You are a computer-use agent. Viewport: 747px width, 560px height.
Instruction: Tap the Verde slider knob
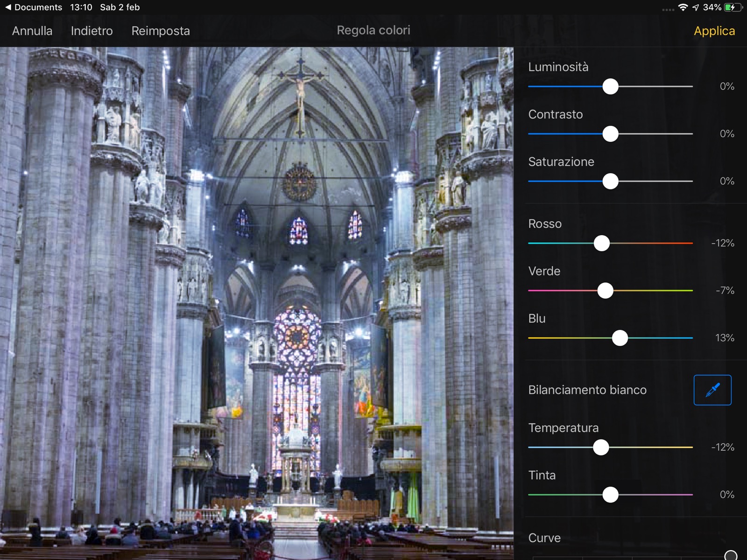point(605,290)
